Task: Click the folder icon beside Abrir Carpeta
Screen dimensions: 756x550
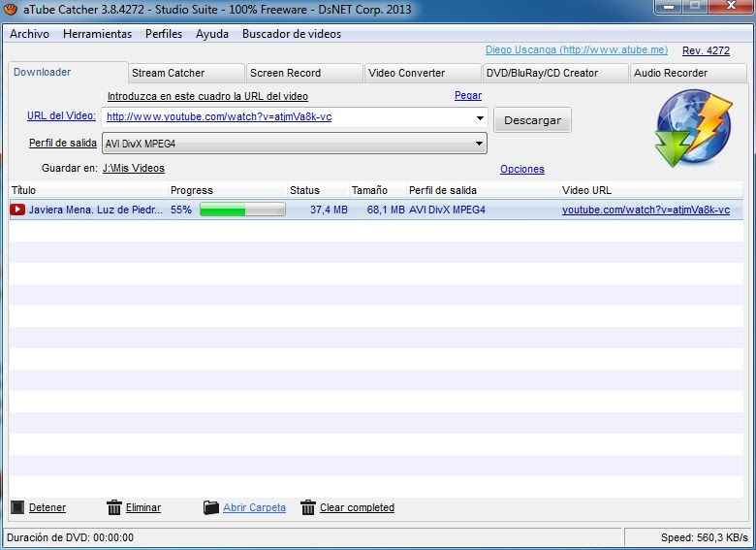Action: pyautogui.click(x=211, y=507)
